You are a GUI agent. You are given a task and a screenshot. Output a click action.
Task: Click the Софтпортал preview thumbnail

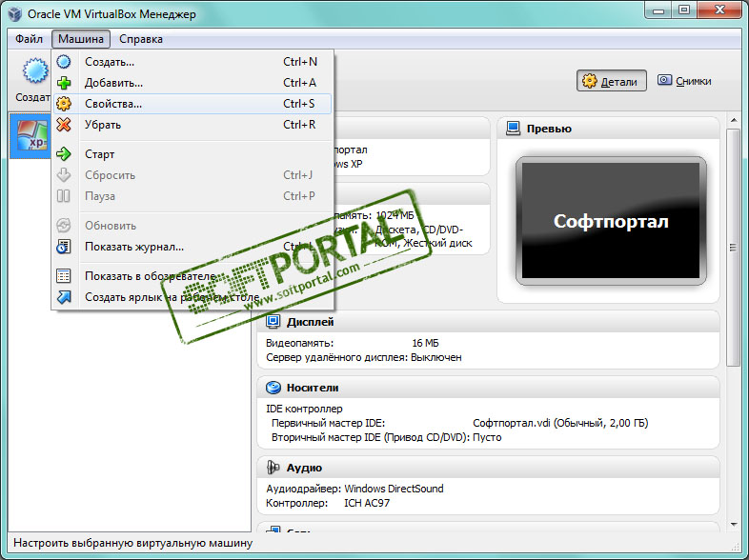pyautogui.click(x=611, y=221)
